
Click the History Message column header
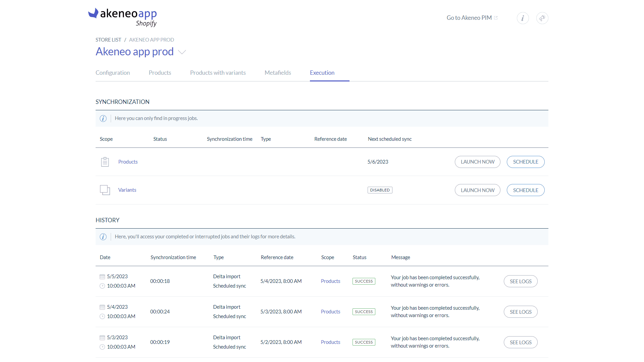point(400,257)
